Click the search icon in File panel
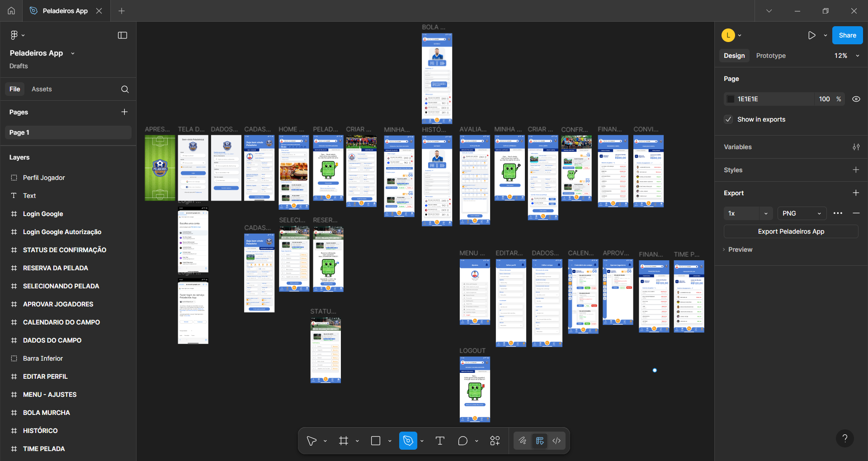 tap(125, 89)
